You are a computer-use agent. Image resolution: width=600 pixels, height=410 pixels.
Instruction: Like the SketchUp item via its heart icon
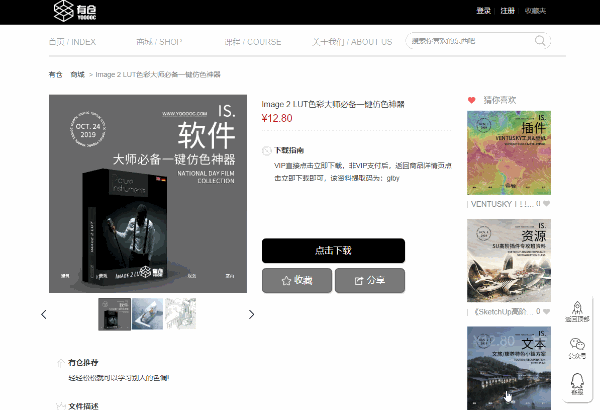[546, 312]
